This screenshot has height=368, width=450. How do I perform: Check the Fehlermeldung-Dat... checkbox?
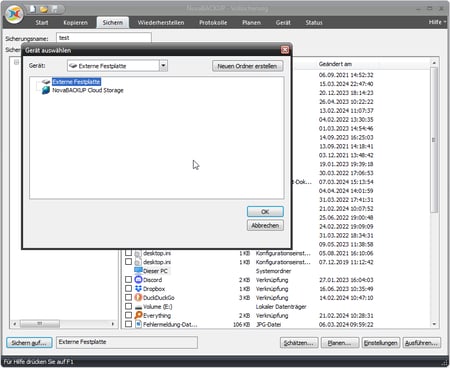[128, 324]
